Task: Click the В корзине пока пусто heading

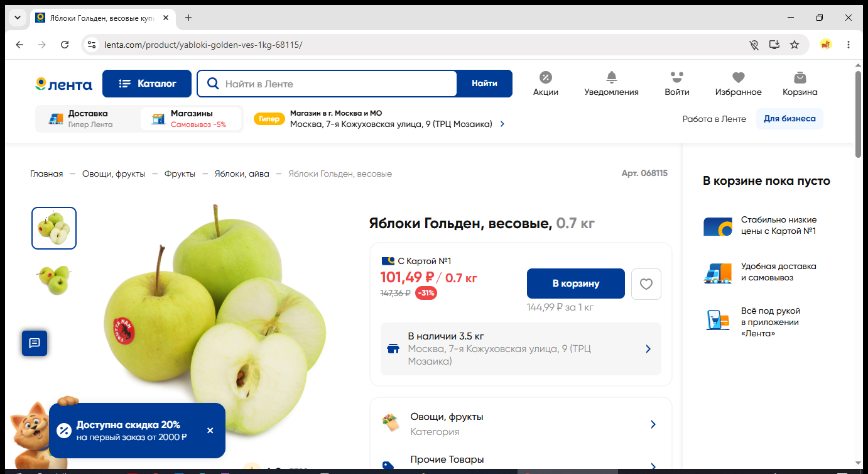Action: click(x=766, y=181)
